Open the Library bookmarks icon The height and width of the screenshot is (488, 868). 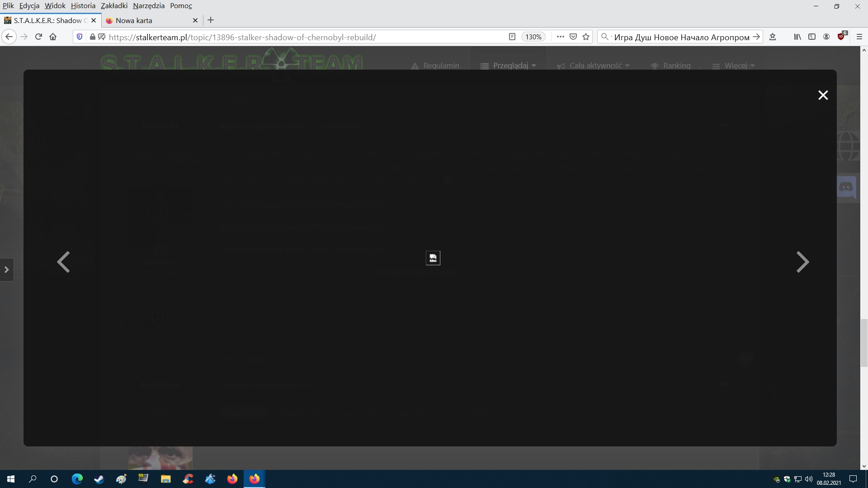pyautogui.click(x=797, y=37)
